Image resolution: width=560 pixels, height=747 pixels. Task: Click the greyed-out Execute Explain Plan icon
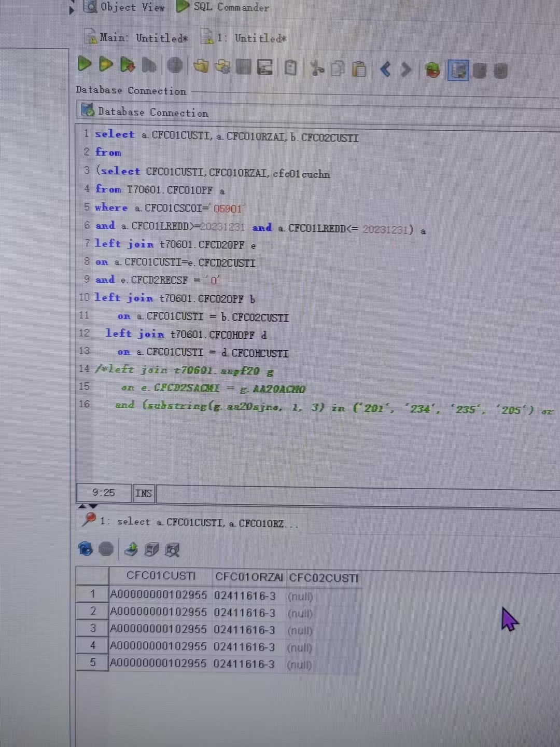tap(149, 65)
